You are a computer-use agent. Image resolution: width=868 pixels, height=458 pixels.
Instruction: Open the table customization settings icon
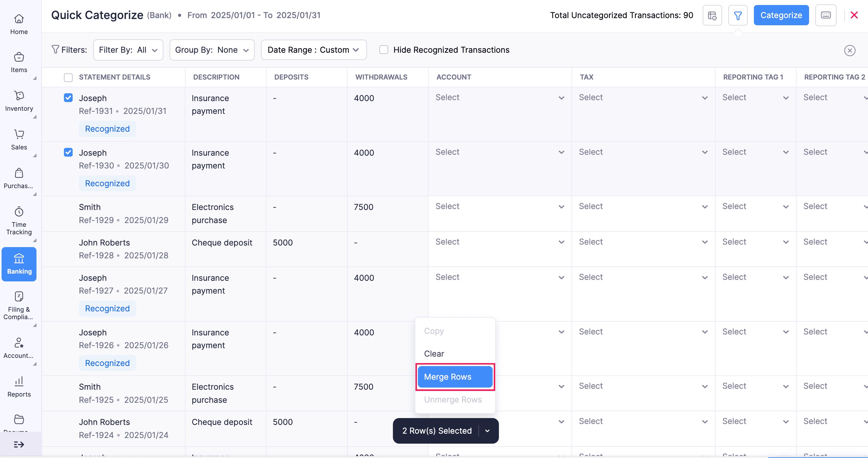click(x=712, y=15)
